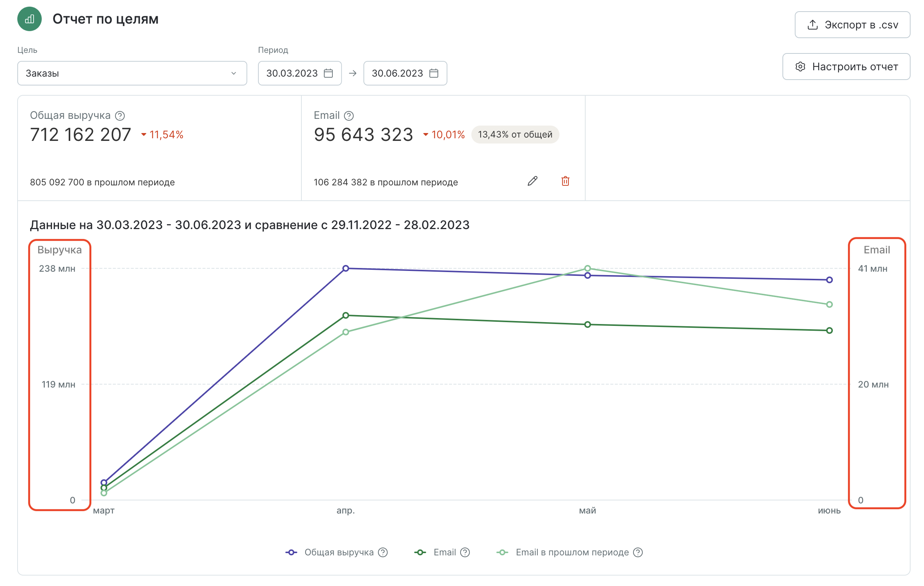Click the light green April data point
This screenshot has height=586, width=924.
point(346,332)
